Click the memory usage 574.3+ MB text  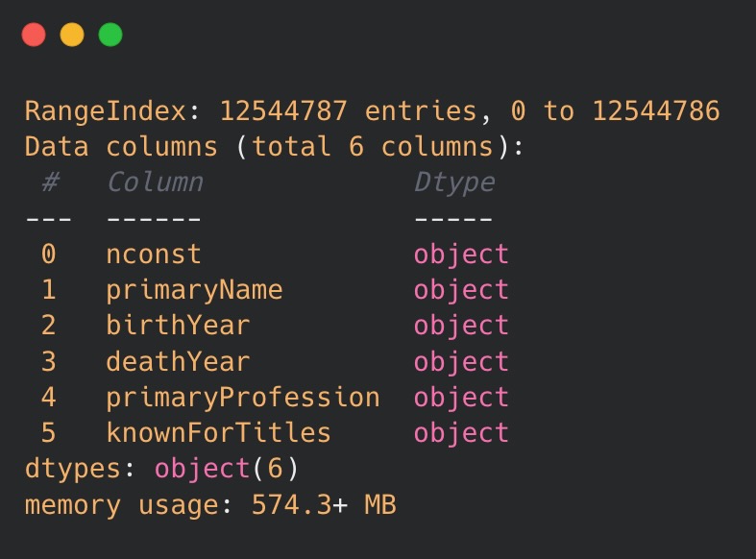[210, 505]
